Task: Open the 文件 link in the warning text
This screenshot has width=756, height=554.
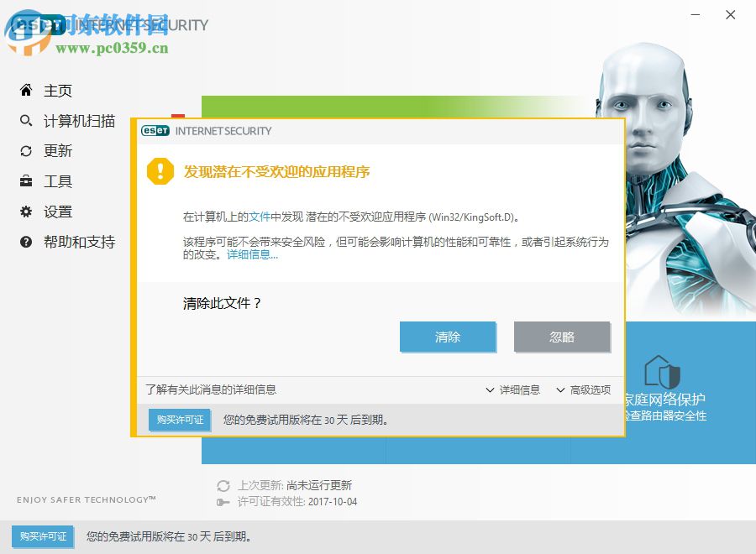Action: point(259,217)
